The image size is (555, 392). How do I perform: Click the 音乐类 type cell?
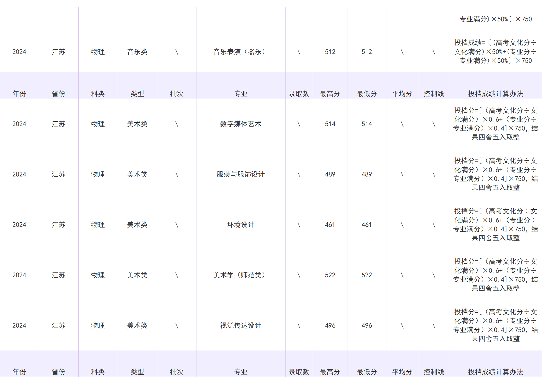137,52
